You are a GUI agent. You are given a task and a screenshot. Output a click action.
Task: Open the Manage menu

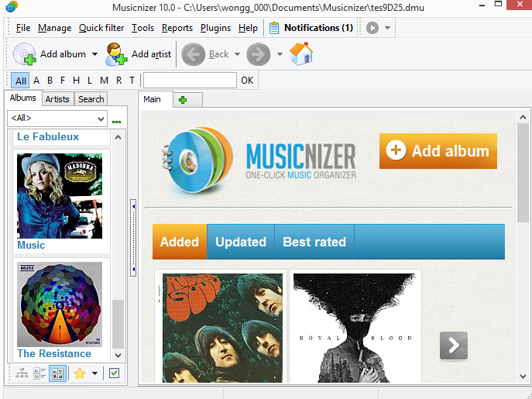55,28
